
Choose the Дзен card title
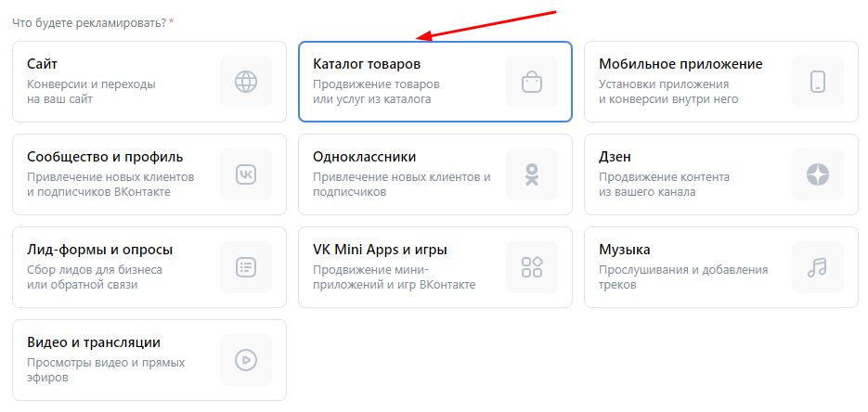[615, 157]
